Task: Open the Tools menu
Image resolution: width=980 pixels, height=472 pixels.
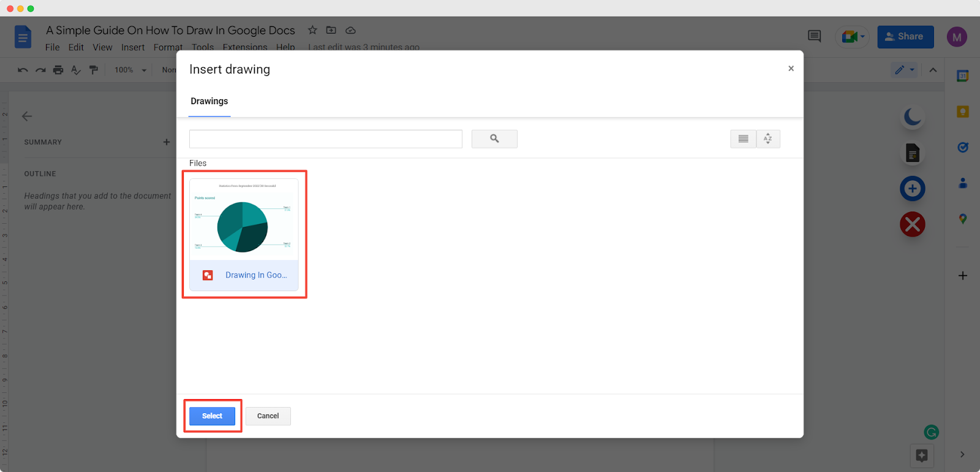Action: (203, 47)
